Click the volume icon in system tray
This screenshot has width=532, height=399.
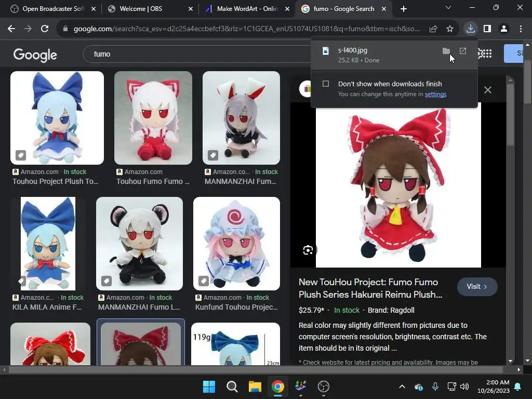point(464,387)
